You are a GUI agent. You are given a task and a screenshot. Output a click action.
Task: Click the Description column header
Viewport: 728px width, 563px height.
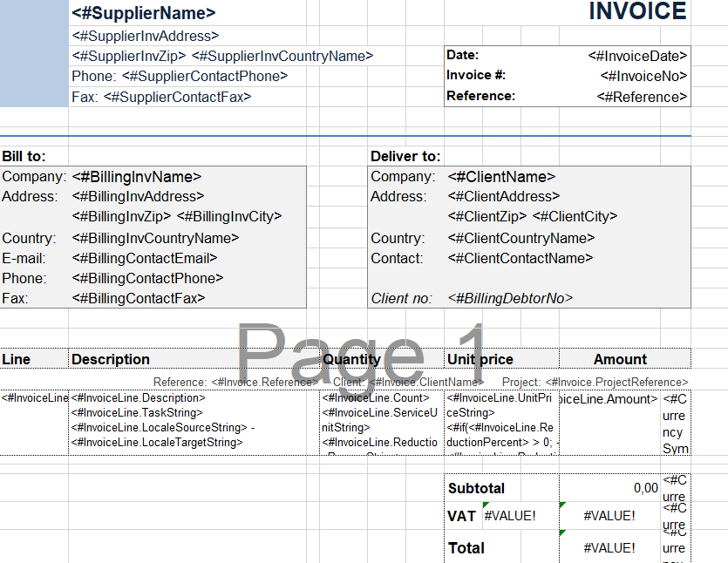(111, 359)
